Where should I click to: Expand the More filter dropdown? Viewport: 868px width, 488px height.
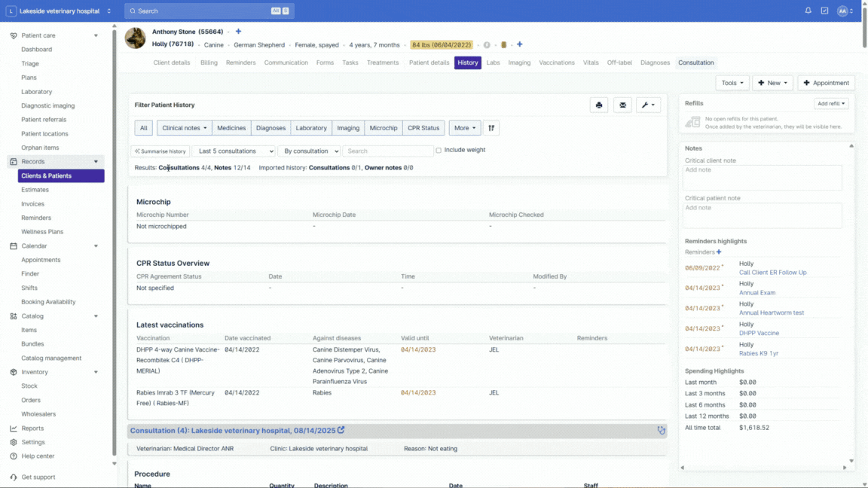pos(463,127)
